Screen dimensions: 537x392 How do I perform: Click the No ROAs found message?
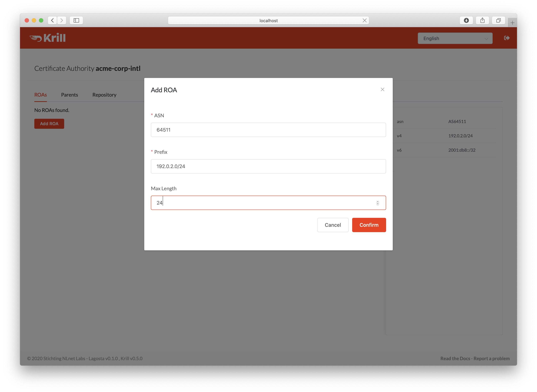point(52,110)
